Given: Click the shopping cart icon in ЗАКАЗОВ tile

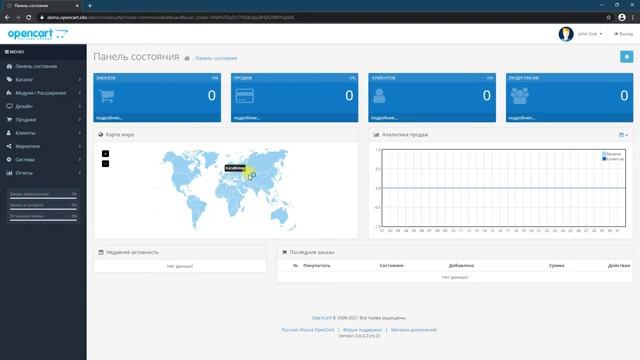Looking at the screenshot, I should pyautogui.click(x=107, y=96).
